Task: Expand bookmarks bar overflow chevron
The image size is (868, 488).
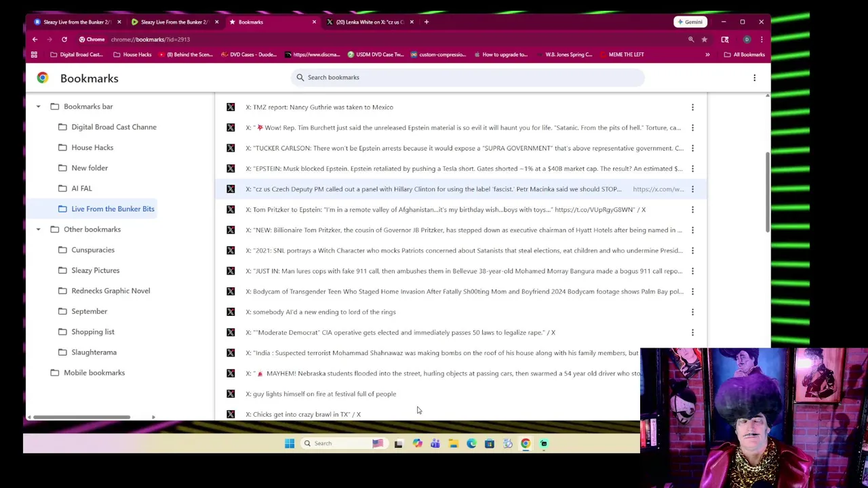Action: pos(707,54)
